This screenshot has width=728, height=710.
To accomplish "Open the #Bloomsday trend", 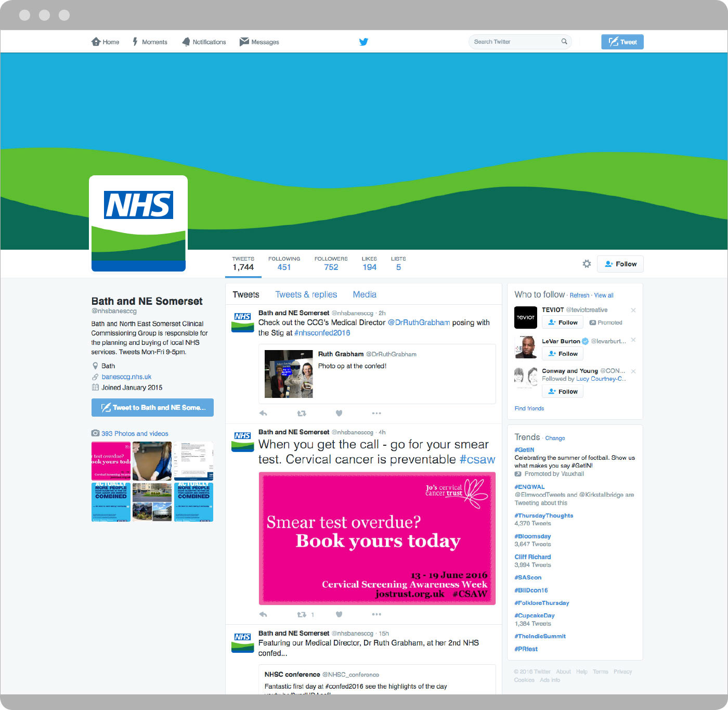I will click(532, 536).
